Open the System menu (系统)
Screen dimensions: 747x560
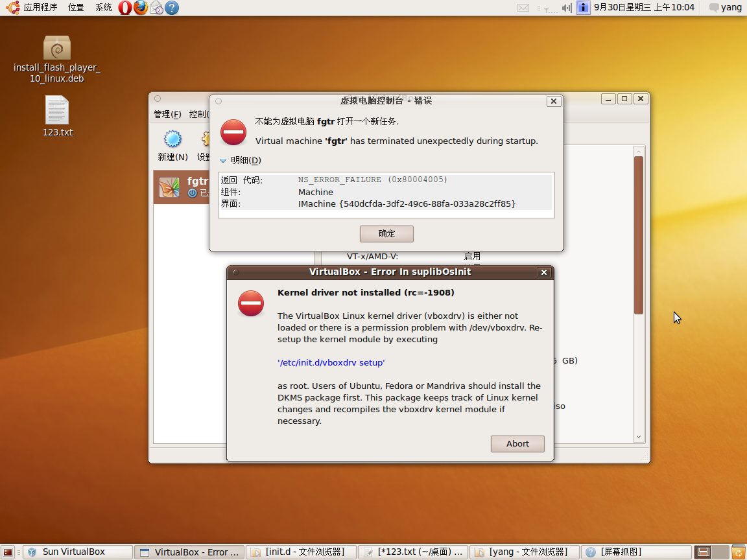coord(103,7)
